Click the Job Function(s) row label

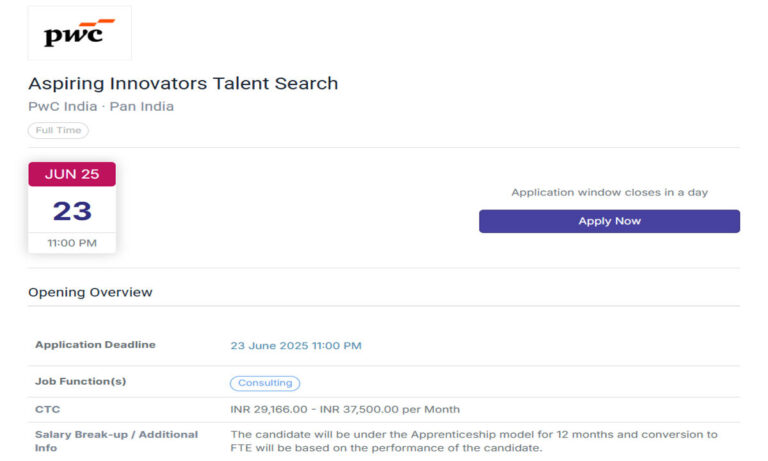click(x=81, y=382)
